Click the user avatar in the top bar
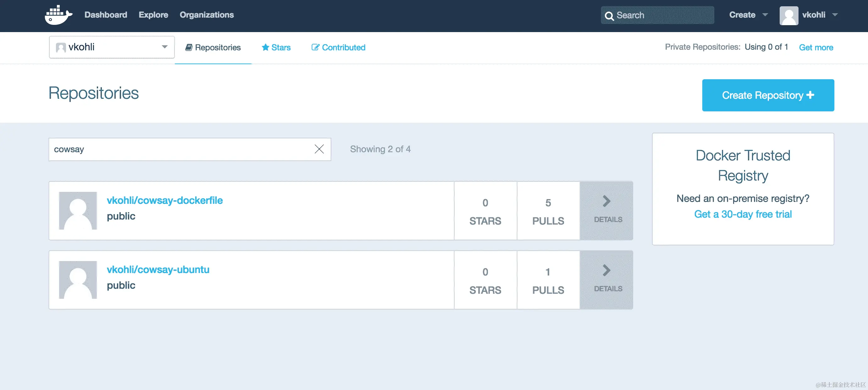Image resolution: width=868 pixels, height=390 pixels. pos(789,15)
